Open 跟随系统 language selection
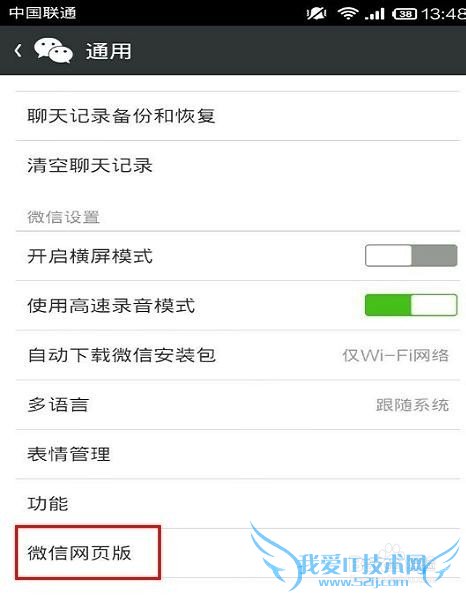The image size is (466, 597). (x=412, y=405)
